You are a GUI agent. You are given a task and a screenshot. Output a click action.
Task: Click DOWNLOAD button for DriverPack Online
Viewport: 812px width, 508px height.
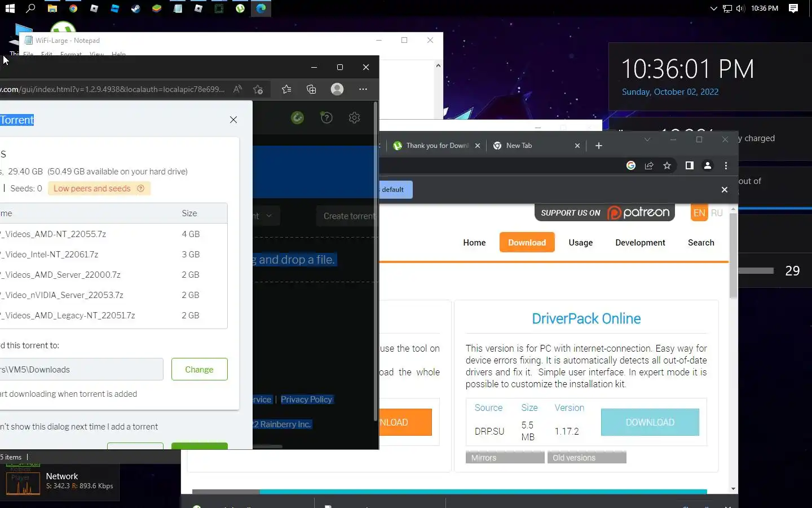tap(650, 422)
